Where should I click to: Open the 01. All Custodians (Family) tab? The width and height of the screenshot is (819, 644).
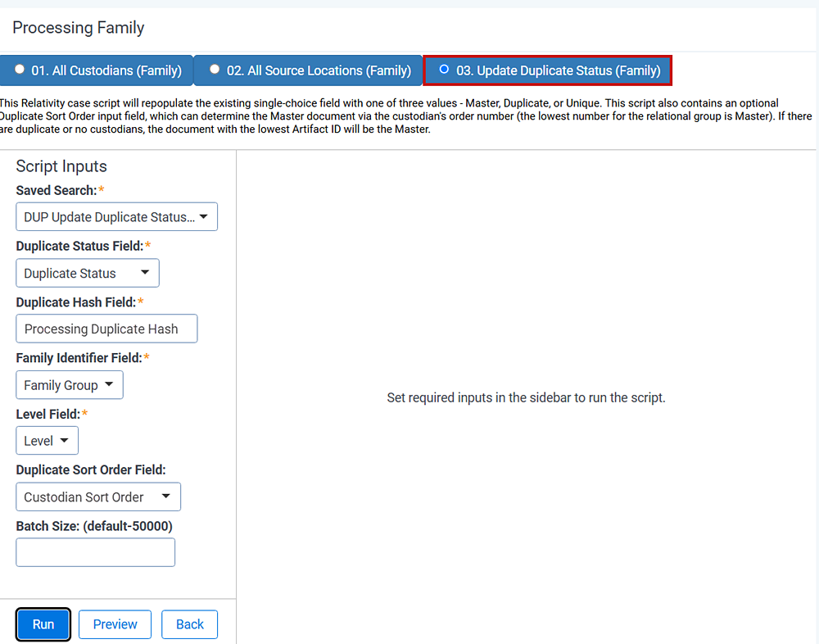(97, 70)
